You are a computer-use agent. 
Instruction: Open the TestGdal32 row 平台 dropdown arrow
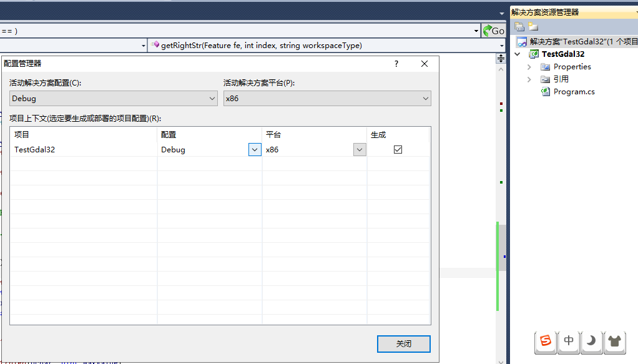pos(360,150)
